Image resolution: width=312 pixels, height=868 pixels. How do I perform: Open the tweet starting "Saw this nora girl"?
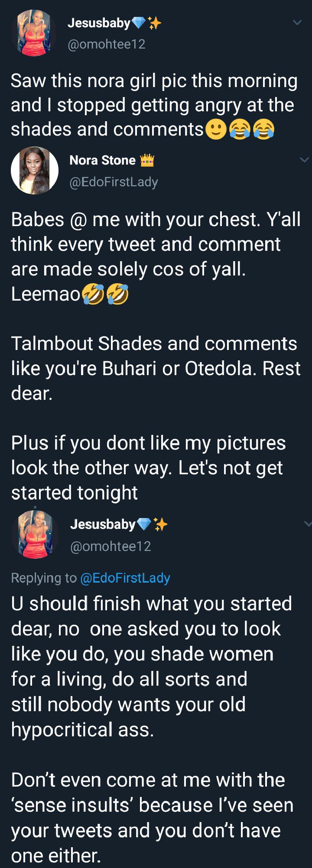pos(154,105)
